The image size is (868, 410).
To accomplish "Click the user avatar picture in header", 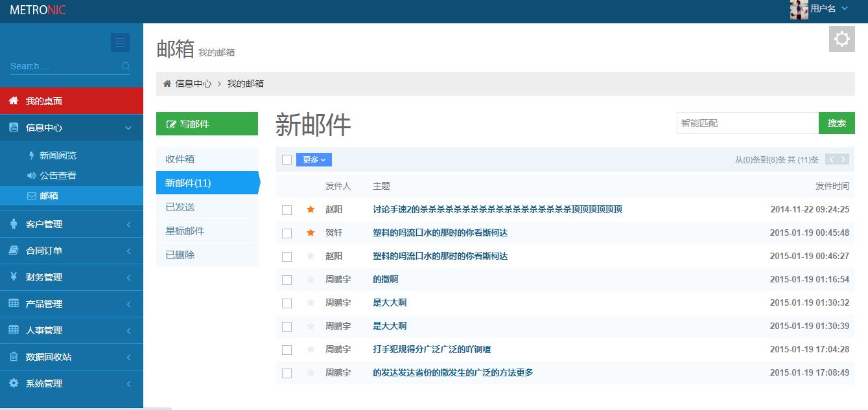I will (799, 9).
